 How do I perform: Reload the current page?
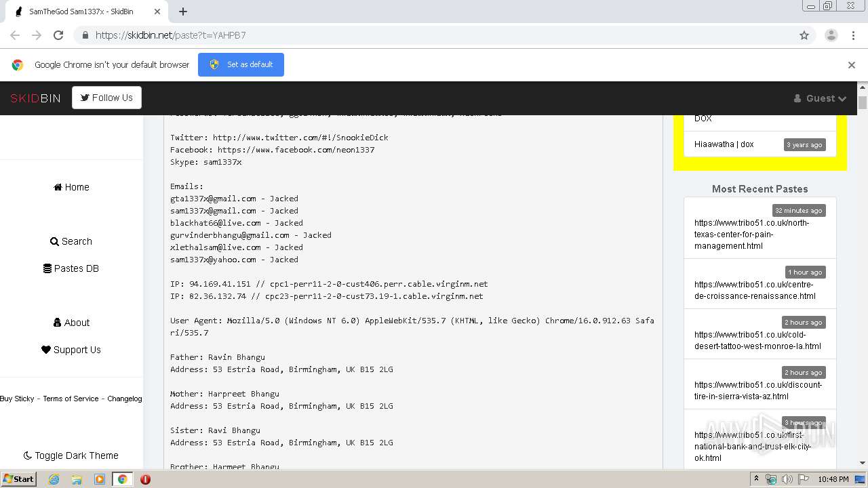point(58,35)
